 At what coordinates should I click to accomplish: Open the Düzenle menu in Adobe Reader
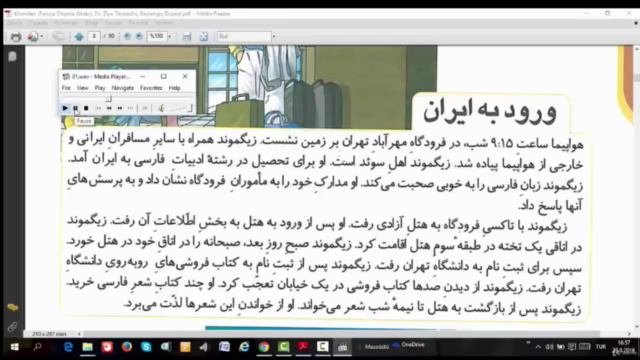point(38,23)
